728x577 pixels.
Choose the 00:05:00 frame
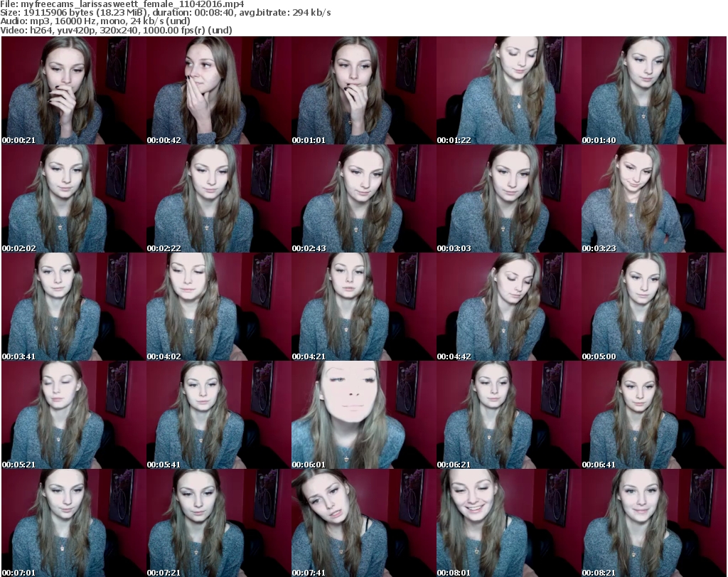653,307
